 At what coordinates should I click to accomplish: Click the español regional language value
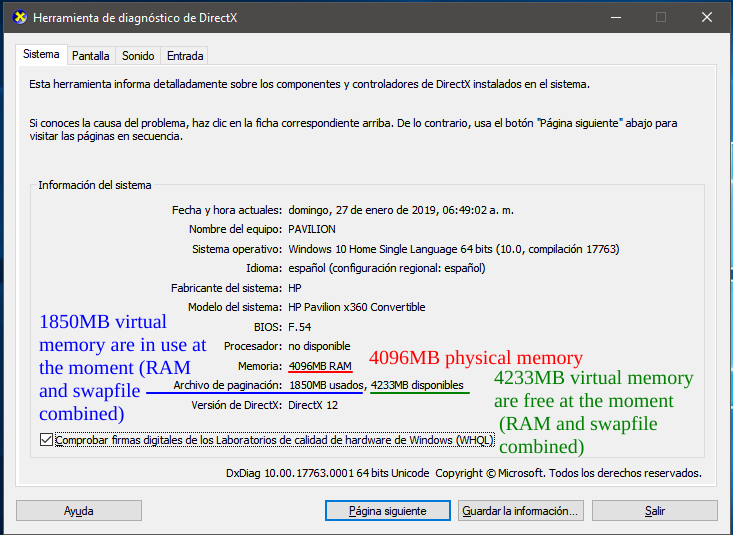pyautogui.click(x=387, y=268)
